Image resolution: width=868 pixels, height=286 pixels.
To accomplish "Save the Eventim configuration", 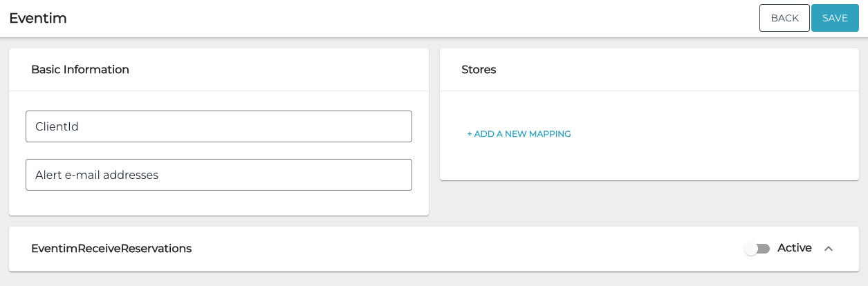I will pos(835,18).
